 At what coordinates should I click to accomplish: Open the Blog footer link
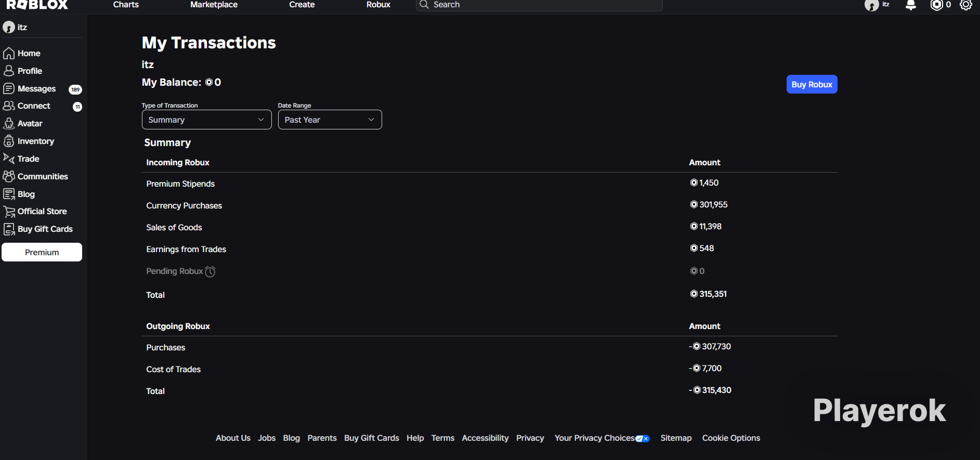pyautogui.click(x=291, y=438)
